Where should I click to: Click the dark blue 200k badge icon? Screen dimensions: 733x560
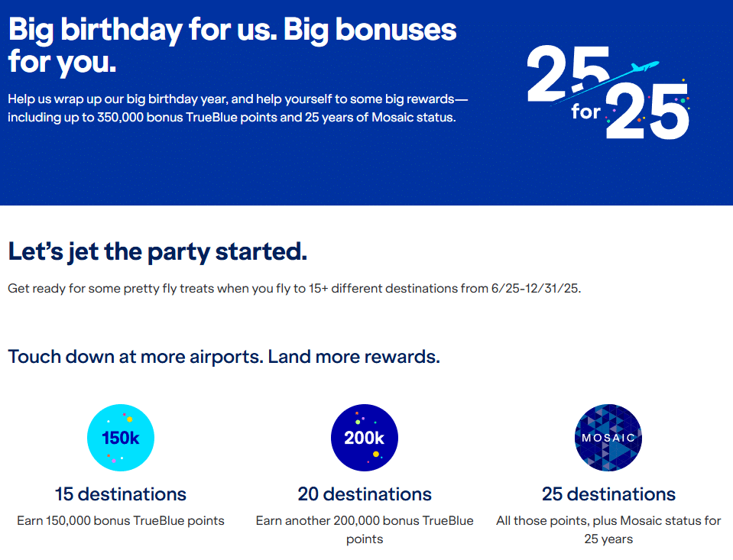point(365,438)
